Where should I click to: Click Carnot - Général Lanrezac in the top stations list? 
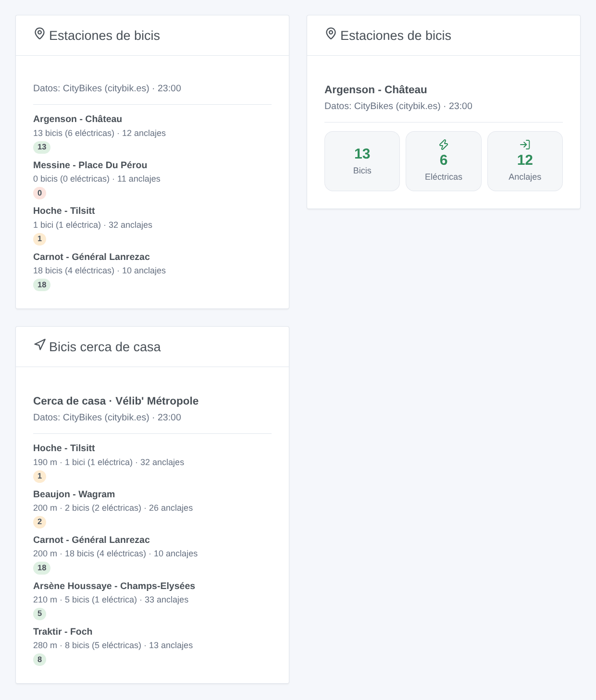tap(91, 257)
